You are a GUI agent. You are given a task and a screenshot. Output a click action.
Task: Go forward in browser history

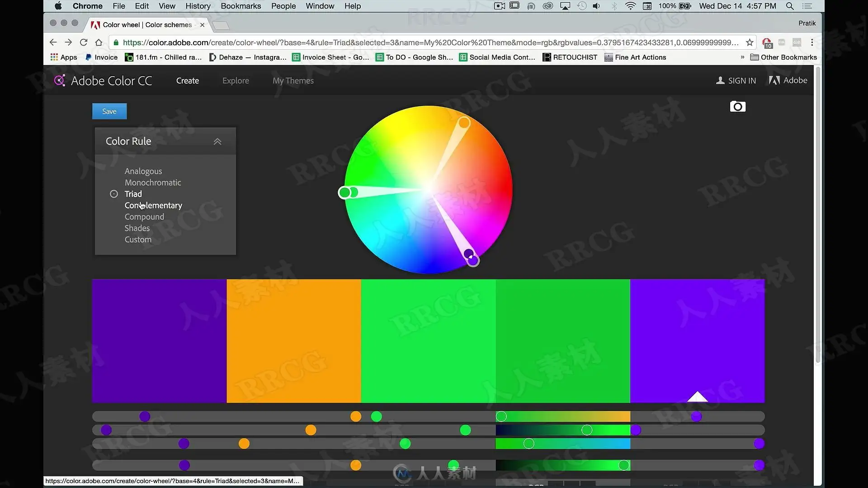68,42
